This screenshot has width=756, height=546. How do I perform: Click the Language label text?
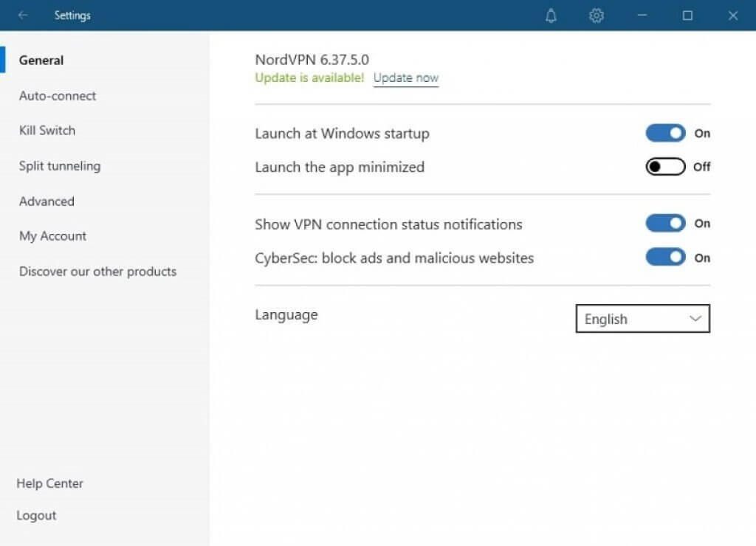pos(286,315)
